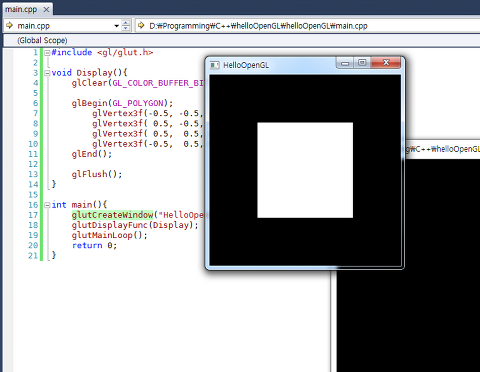The image size is (480, 372).
Task: Click the HelloOpenGL title bar text
Action: (246, 65)
